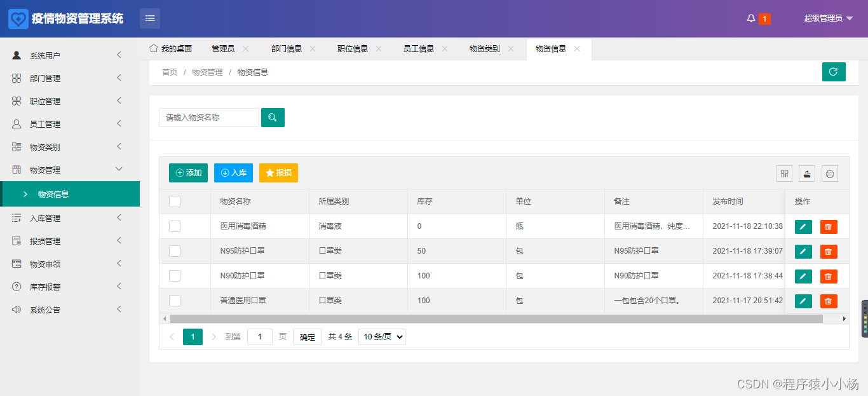Click the 添加 button
868x396 pixels.
(188, 173)
